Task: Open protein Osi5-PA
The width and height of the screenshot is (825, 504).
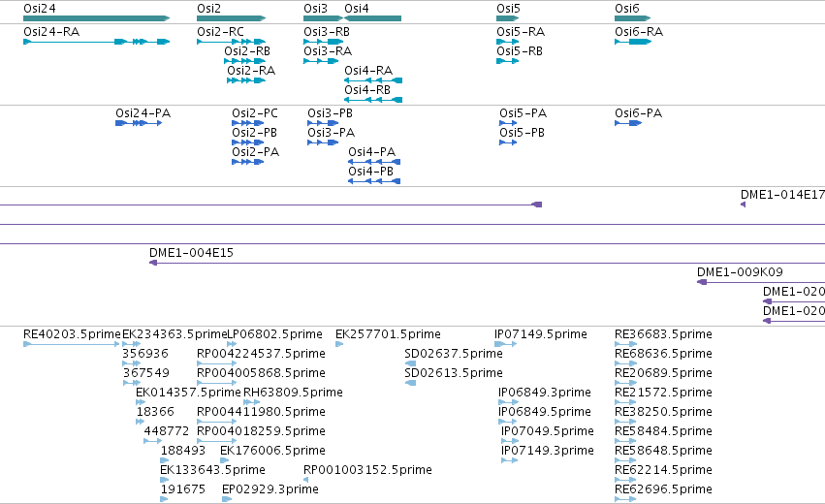Action: 508,123
